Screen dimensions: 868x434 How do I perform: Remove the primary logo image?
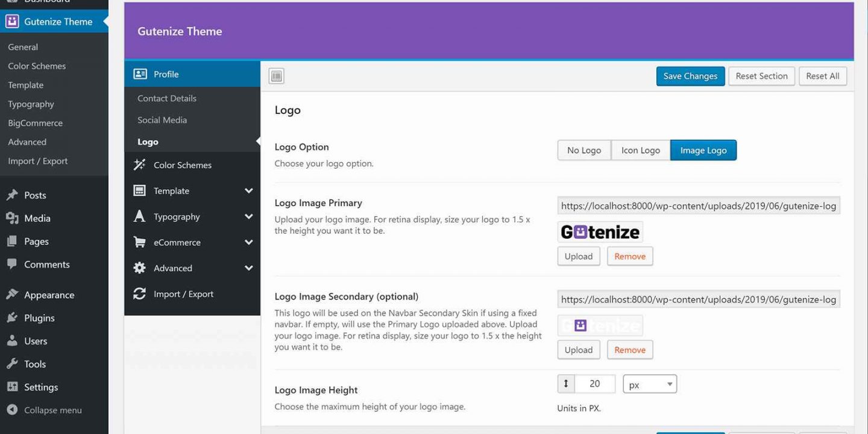coord(629,256)
